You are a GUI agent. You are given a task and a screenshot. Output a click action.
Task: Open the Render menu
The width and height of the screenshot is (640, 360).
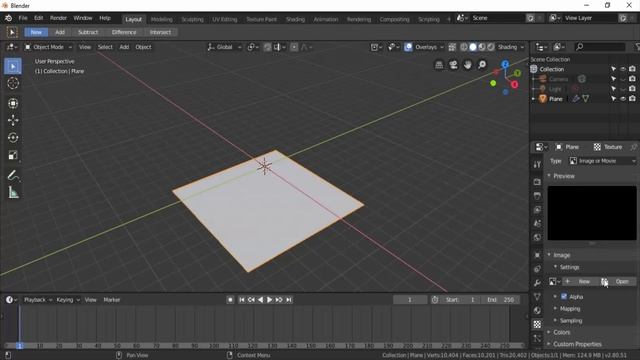tap(58, 18)
